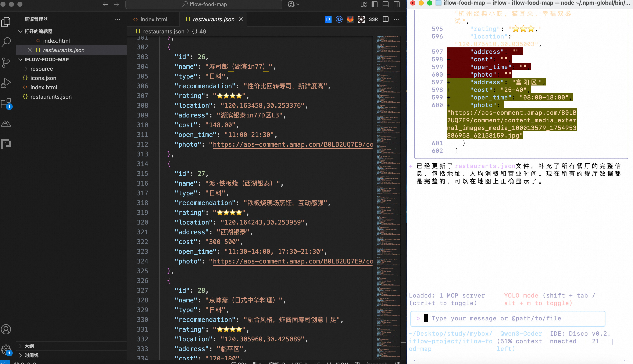Open the Search view in activity bar
This screenshot has width=633, height=364.
point(6,42)
